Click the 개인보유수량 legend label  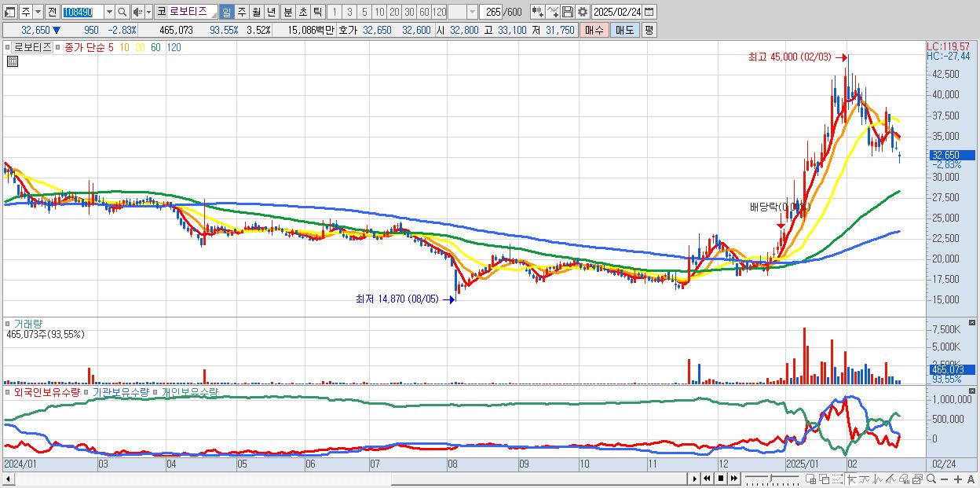tap(191, 391)
